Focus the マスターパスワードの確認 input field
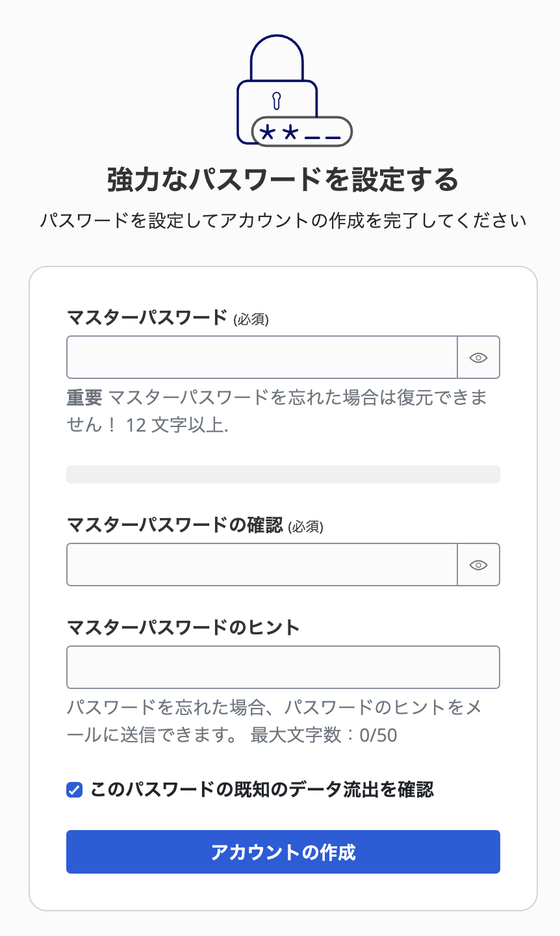 260,565
